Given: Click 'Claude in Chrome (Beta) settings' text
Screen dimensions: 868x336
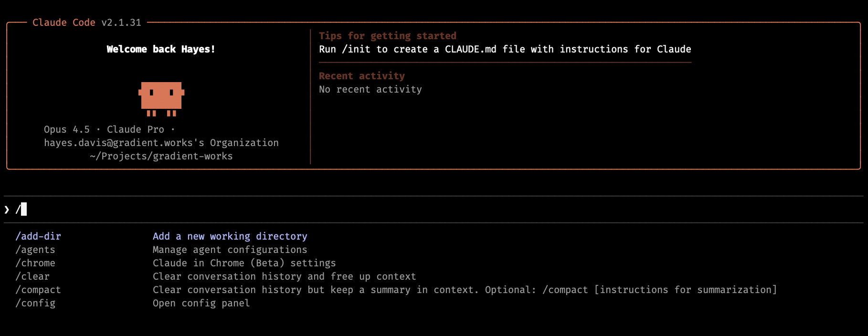Looking at the screenshot, I should (x=244, y=263).
